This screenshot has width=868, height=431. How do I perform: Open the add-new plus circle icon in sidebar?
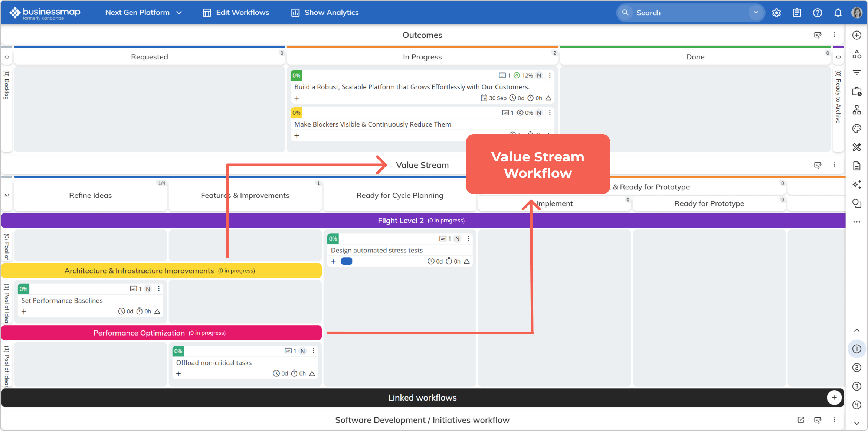point(857,35)
